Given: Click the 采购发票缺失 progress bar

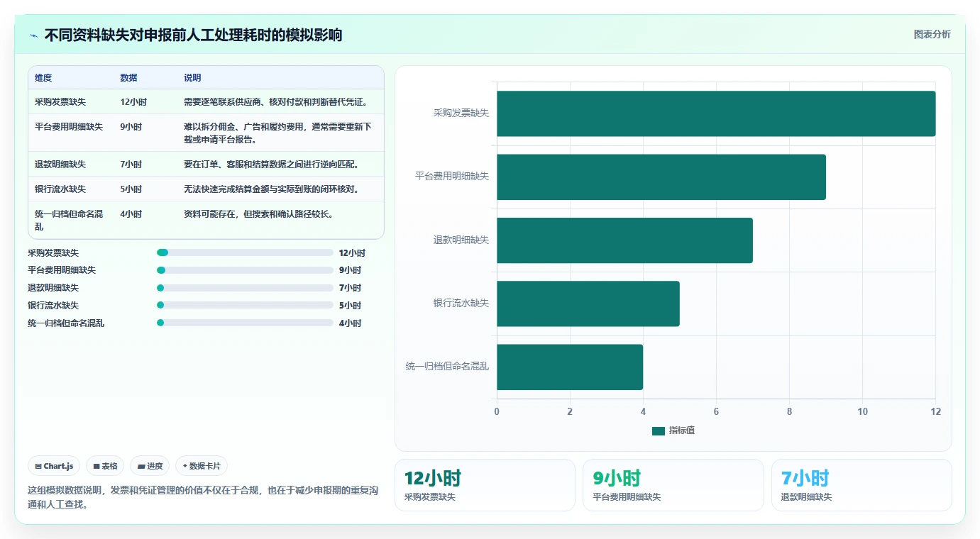Looking at the screenshot, I should [x=245, y=252].
